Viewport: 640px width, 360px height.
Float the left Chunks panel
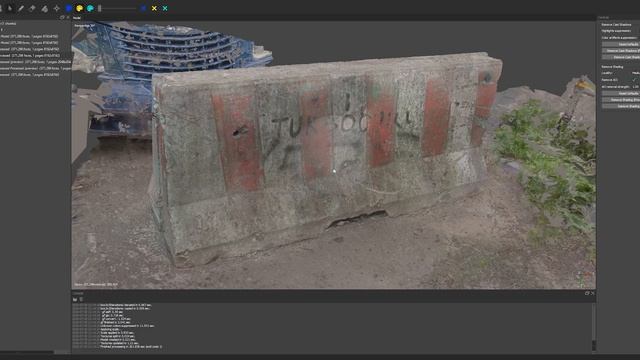coord(62,18)
